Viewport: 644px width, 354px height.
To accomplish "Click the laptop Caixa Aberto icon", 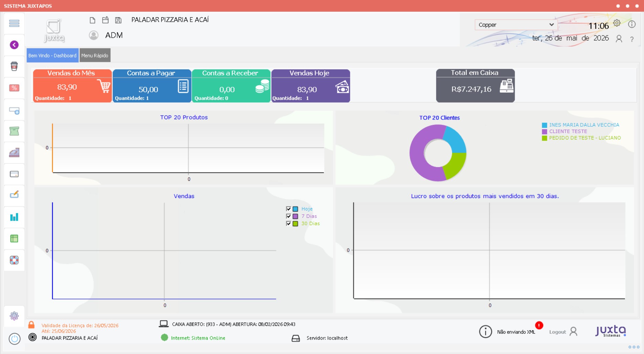I will tap(163, 324).
